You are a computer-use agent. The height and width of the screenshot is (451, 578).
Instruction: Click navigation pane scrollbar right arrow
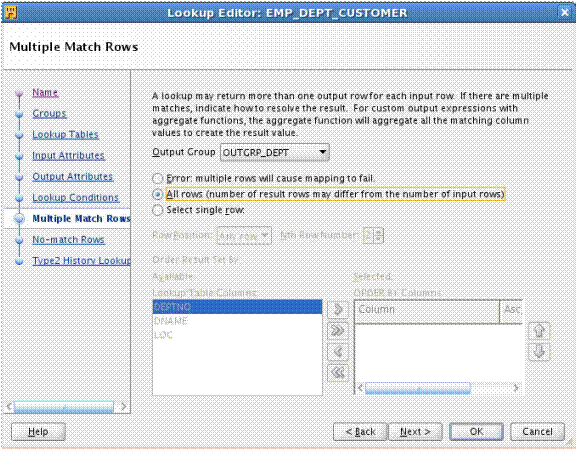[123, 407]
